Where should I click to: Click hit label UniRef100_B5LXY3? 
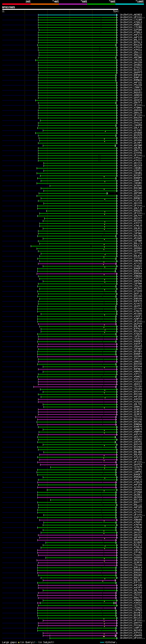[x=131, y=40]
